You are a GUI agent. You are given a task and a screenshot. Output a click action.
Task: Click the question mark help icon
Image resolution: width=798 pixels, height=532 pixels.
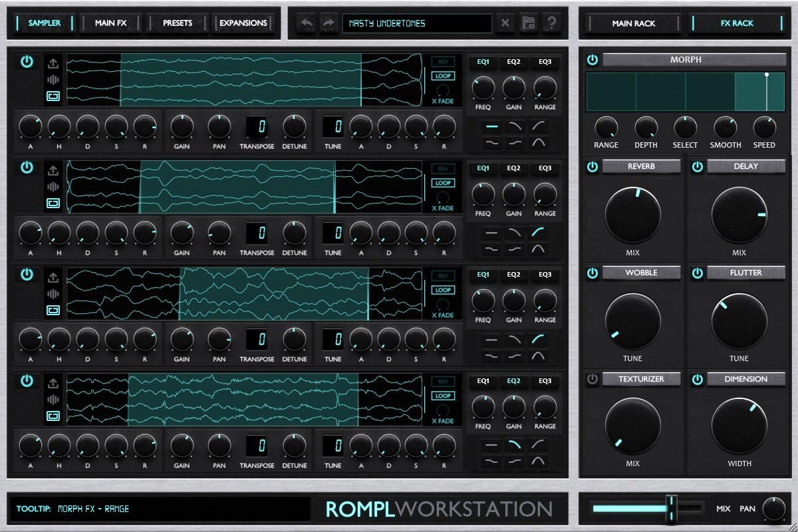tap(551, 23)
